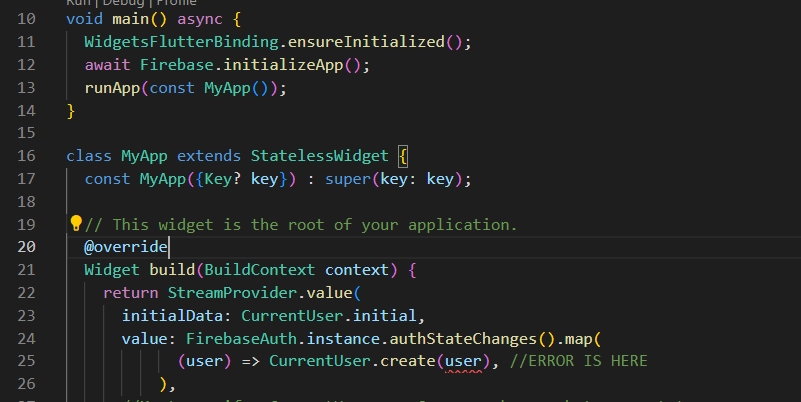The image size is (801, 402).
Task: Click line number 15 in gutter
Action: coord(27,133)
